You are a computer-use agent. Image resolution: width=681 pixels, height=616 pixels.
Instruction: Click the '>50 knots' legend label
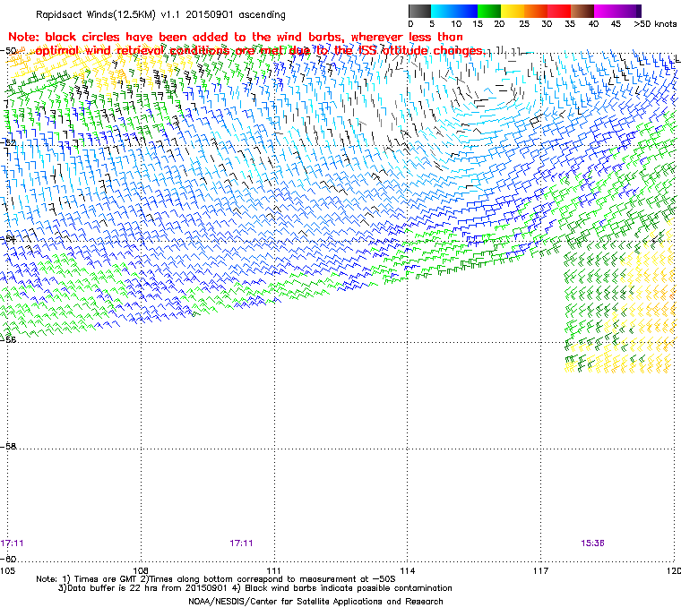point(655,24)
